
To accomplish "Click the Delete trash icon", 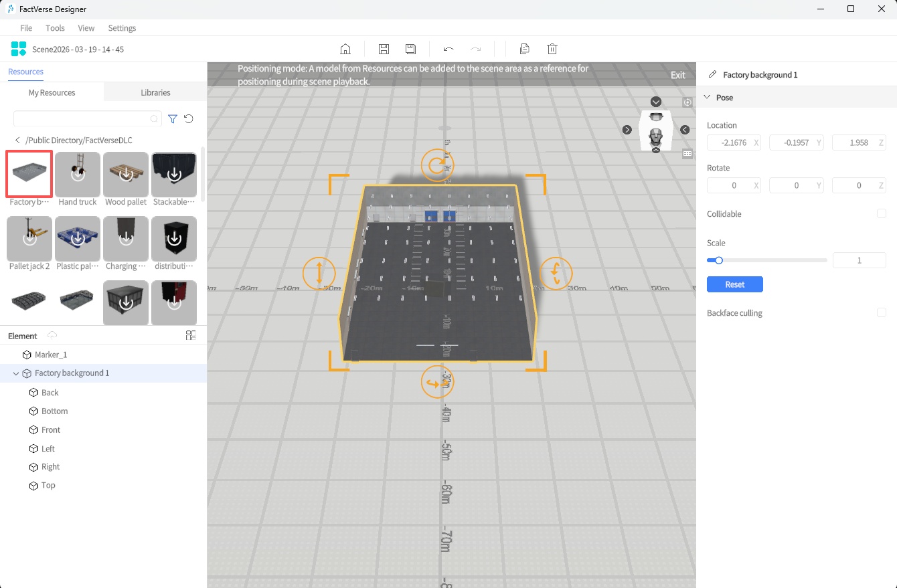I will 552,48.
